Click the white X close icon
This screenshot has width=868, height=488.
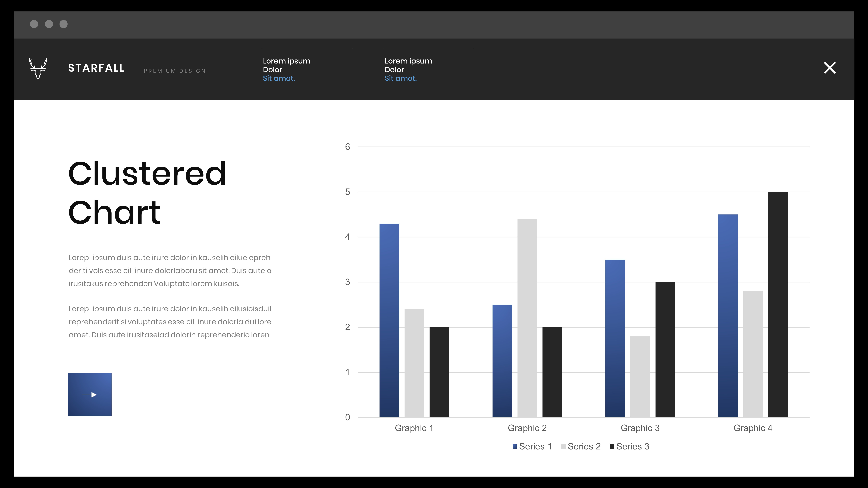(x=830, y=68)
